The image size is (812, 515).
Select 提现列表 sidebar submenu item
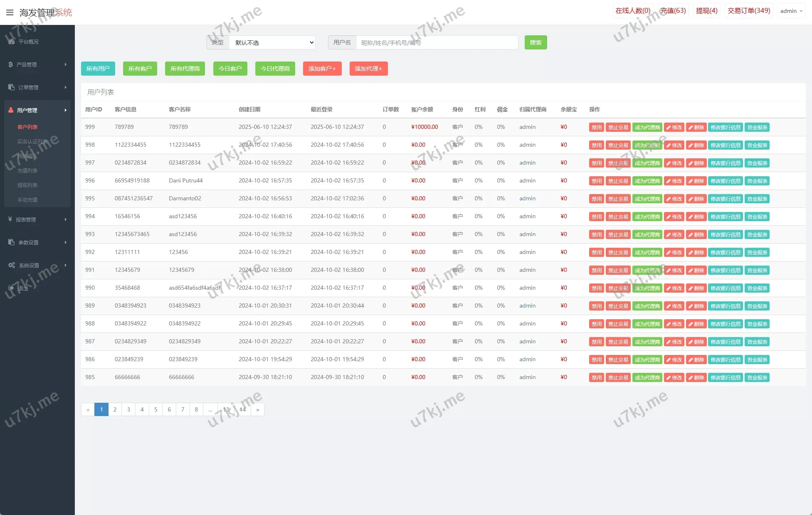(27, 185)
